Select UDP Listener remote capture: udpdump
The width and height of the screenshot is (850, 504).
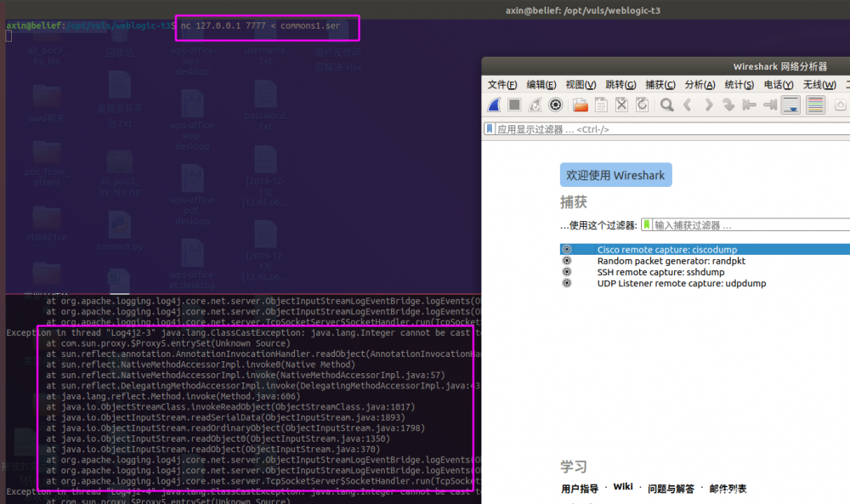point(682,283)
